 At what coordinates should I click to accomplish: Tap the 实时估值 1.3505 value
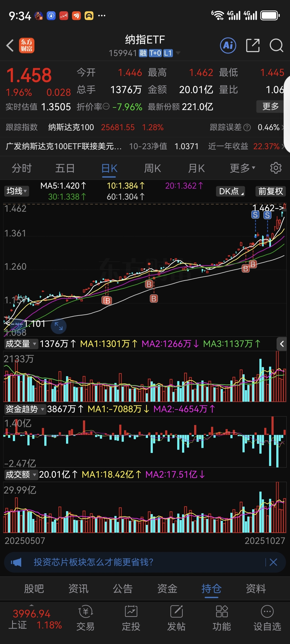(56, 107)
